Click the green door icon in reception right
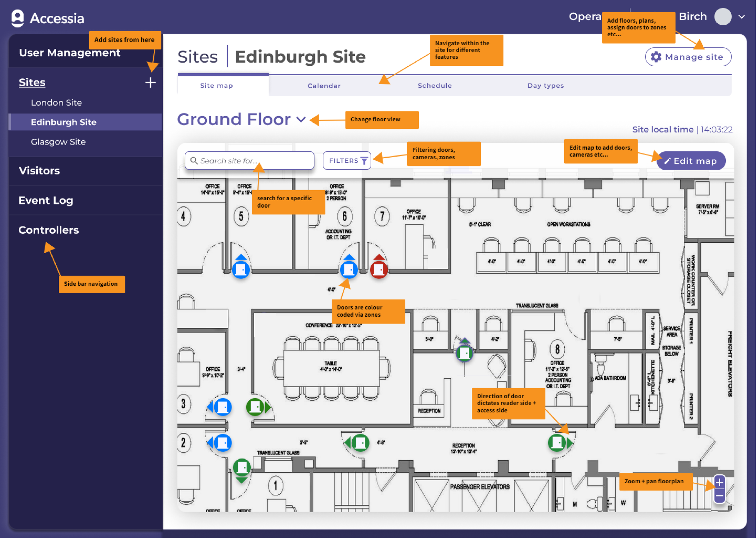The width and height of the screenshot is (756, 538). click(557, 443)
